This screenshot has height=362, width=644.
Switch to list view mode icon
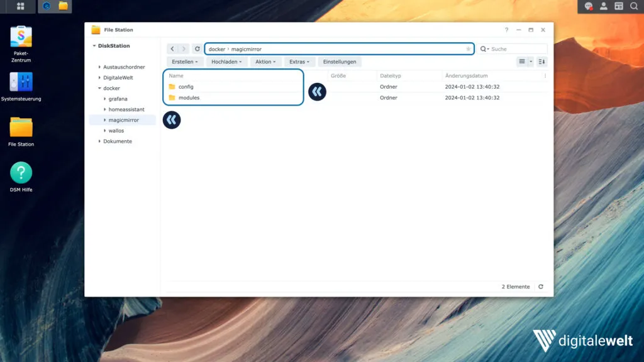tap(521, 62)
